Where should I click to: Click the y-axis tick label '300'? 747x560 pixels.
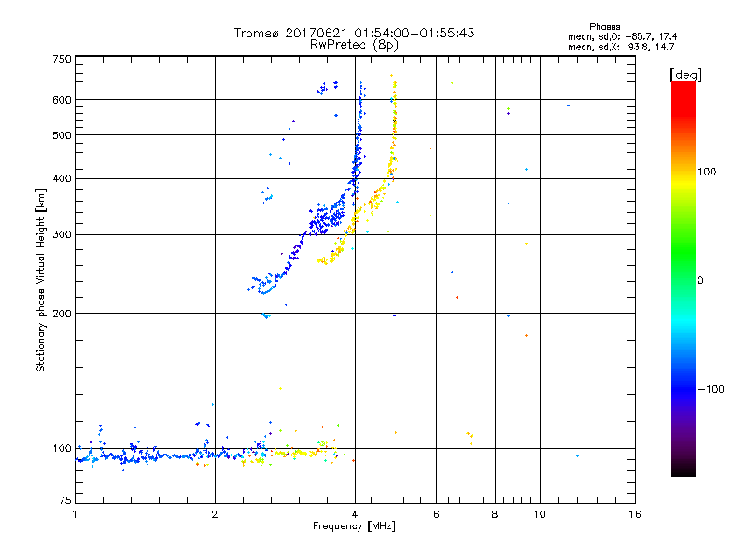(x=62, y=235)
